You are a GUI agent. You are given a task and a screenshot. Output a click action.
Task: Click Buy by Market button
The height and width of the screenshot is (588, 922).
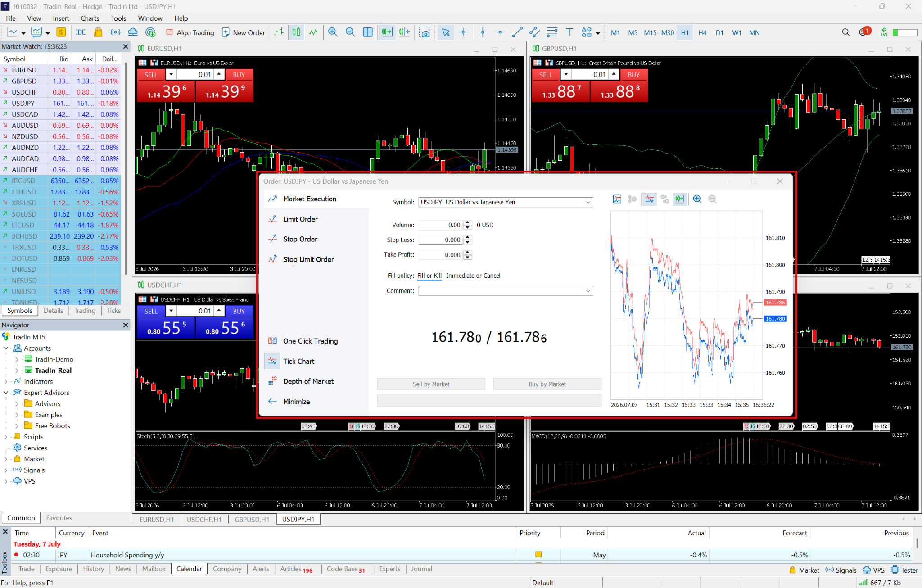coord(547,384)
